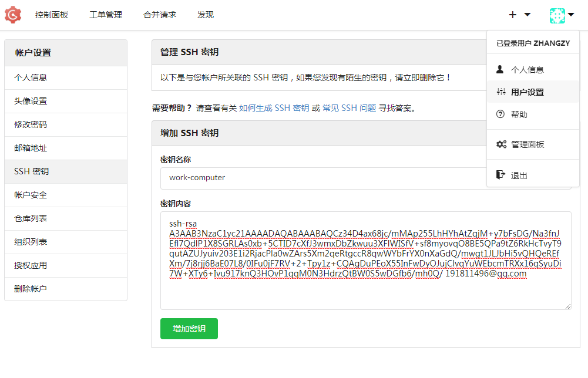Click the question mark icon for 帮助
Image resolution: width=588 pixels, height=378 pixels.
500,114
